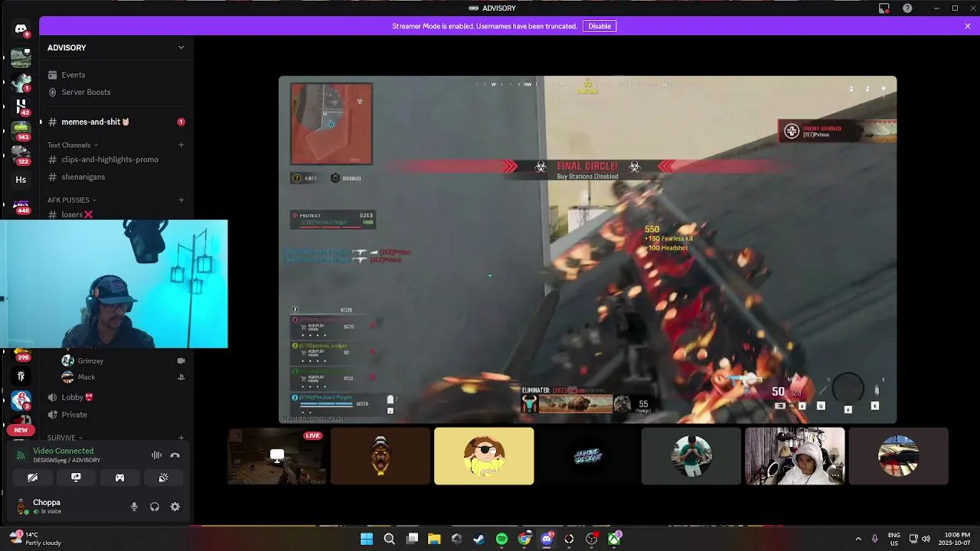The width and height of the screenshot is (980, 551).
Task: Disconnect from the voice call
Action: click(x=175, y=455)
